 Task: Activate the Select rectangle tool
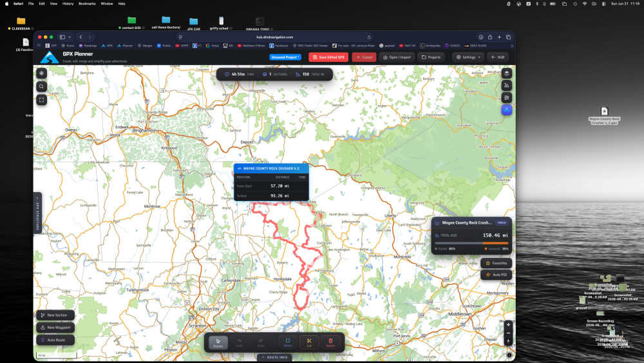[288, 342]
